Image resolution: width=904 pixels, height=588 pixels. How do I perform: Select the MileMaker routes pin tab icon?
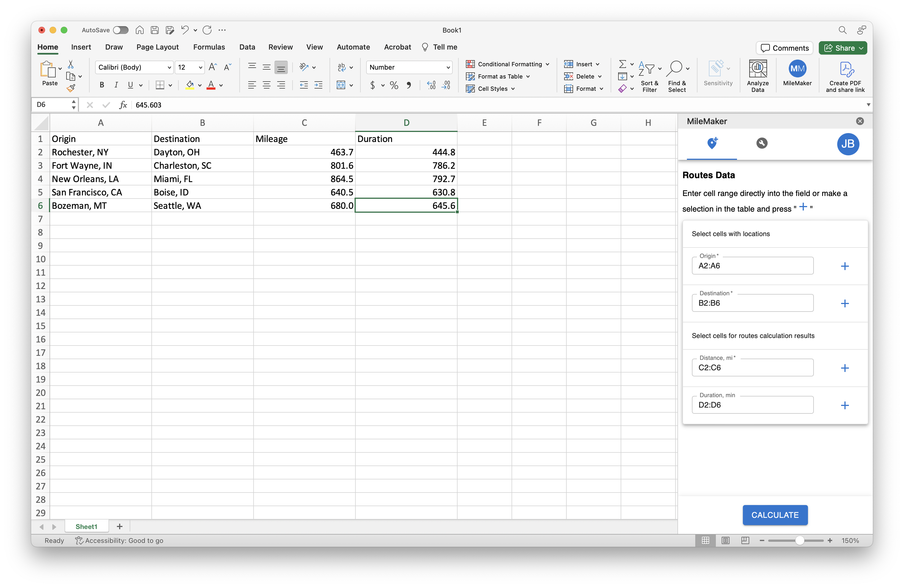712,144
